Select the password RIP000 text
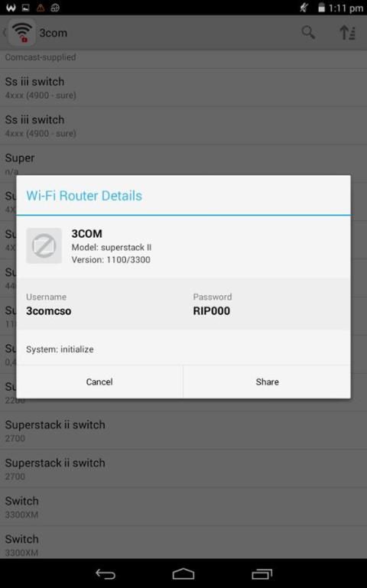Image resolution: width=367 pixels, height=588 pixels. [212, 311]
